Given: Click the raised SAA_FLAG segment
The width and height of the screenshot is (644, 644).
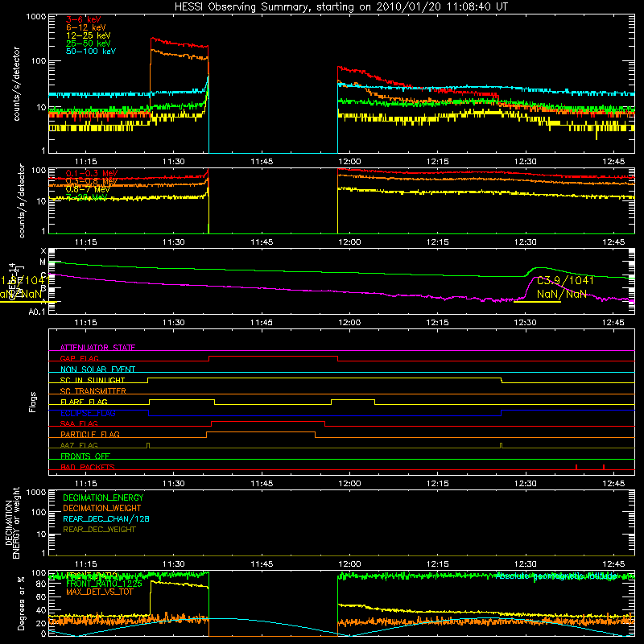Looking at the screenshot, I should click(x=268, y=422).
